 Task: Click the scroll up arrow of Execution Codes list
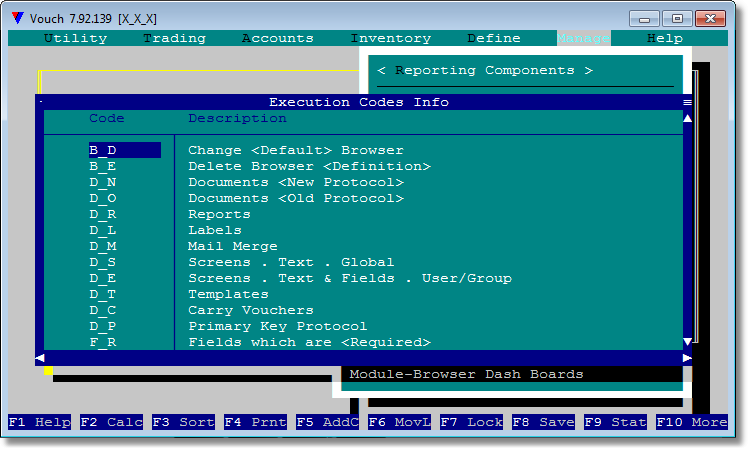pos(687,118)
